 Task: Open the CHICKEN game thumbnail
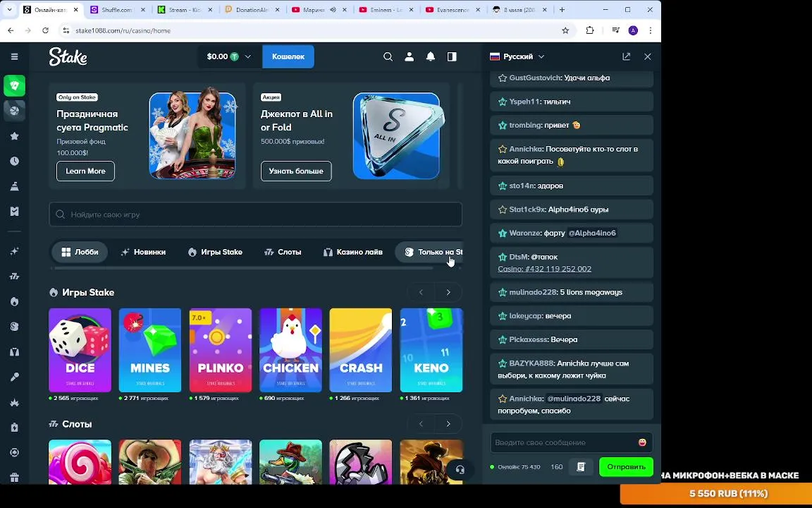click(290, 350)
